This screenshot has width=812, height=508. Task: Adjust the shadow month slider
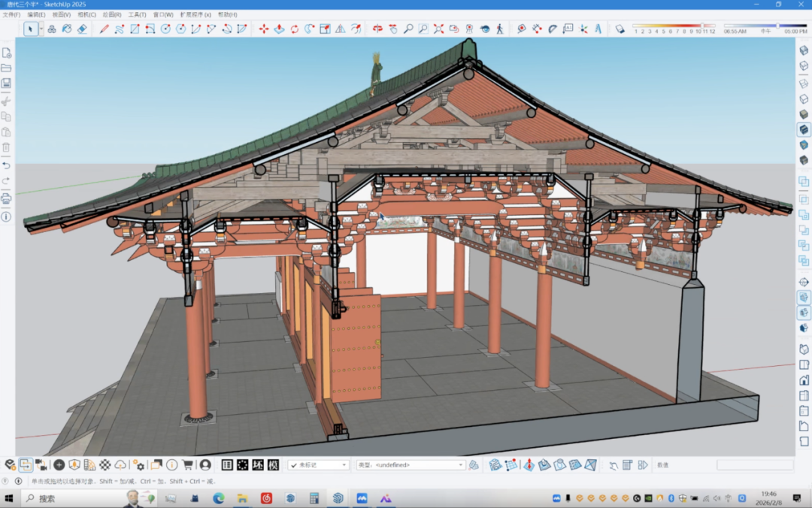tap(673, 26)
